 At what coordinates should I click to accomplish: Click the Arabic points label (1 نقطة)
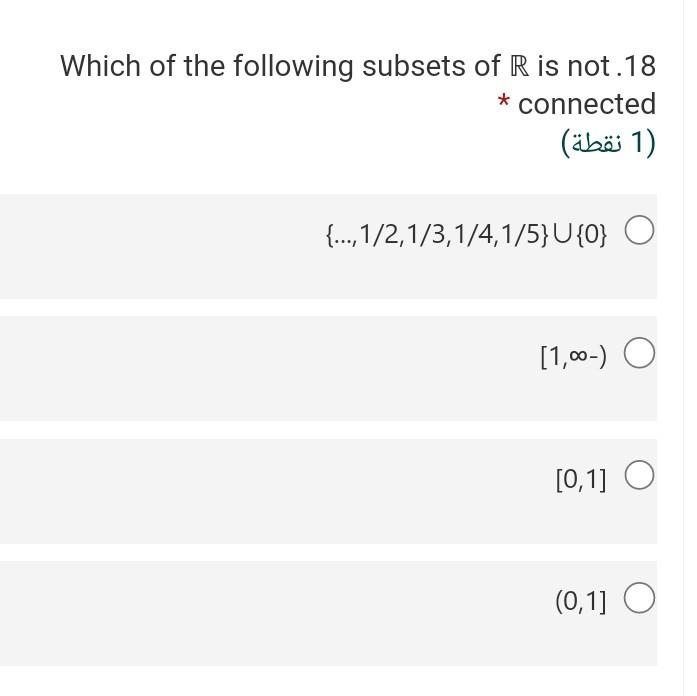coord(608,142)
